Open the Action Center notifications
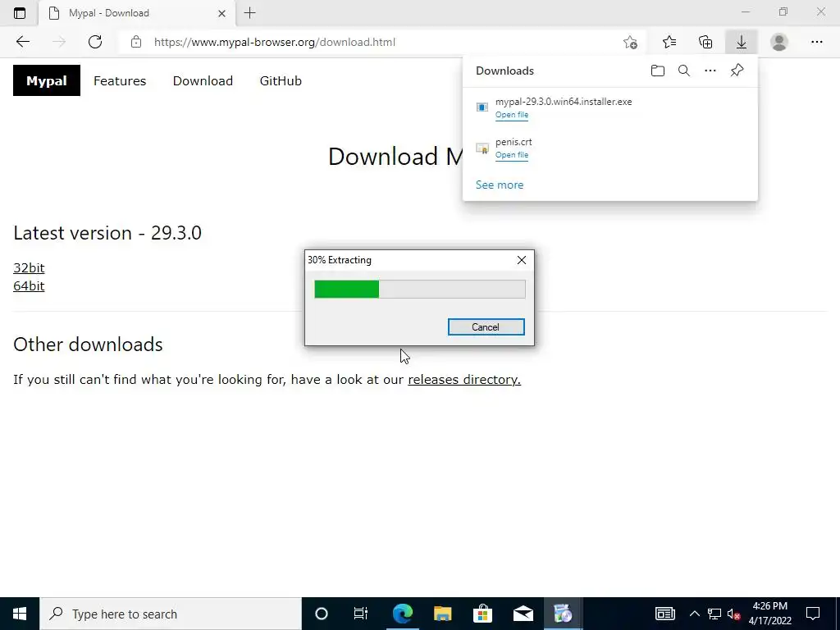This screenshot has height=630, width=840. click(813, 614)
